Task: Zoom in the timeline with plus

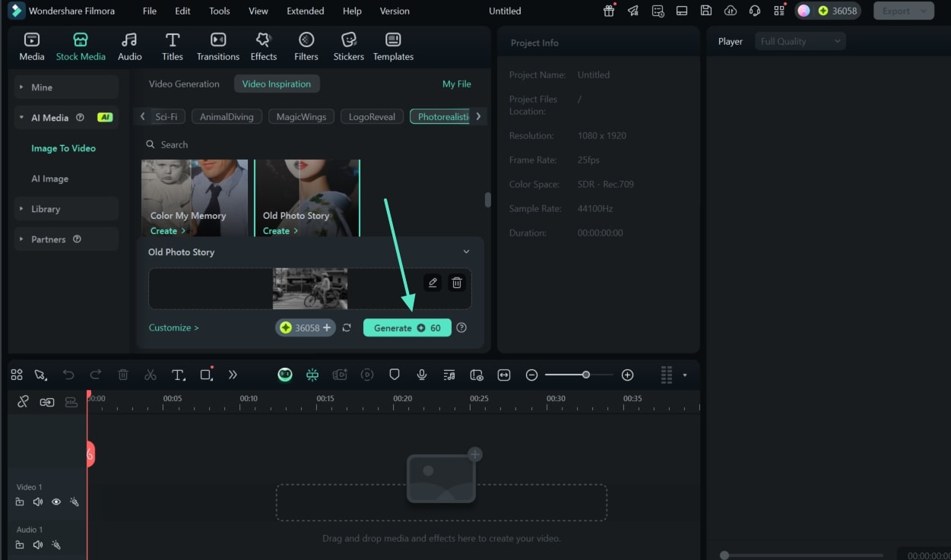Action: pyautogui.click(x=627, y=375)
